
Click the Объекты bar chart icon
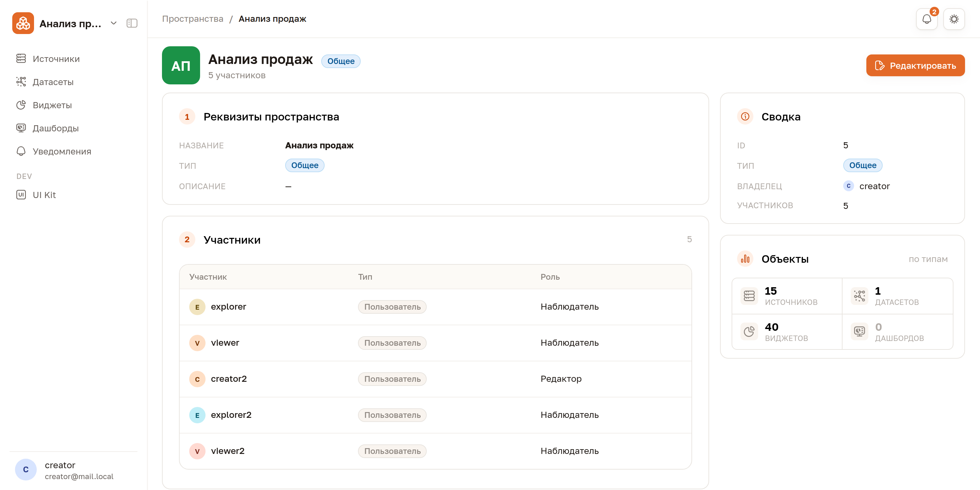coord(745,259)
